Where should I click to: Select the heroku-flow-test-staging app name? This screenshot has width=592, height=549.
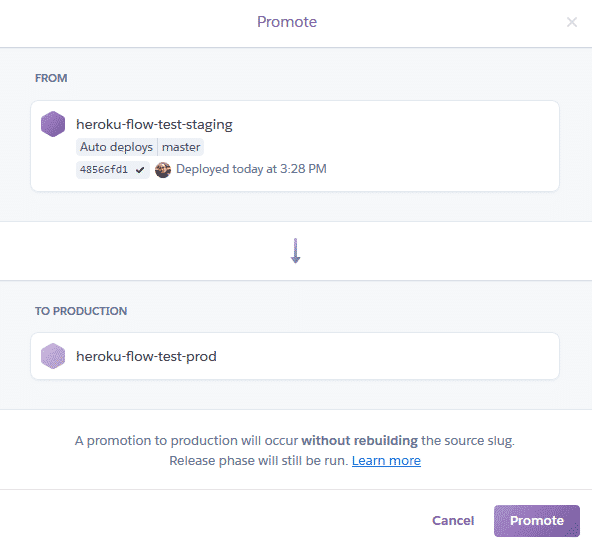pyautogui.click(x=154, y=125)
